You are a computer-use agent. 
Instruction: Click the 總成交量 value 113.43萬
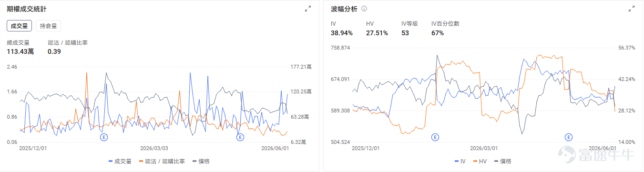20,51
